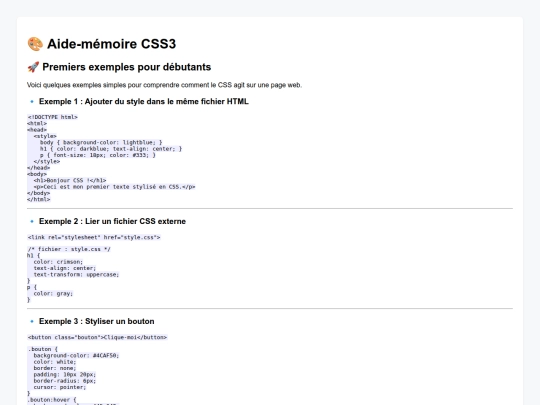Click the opening '<head>' code line
The height and width of the screenshot is (405, 540).
click(37, 130)
